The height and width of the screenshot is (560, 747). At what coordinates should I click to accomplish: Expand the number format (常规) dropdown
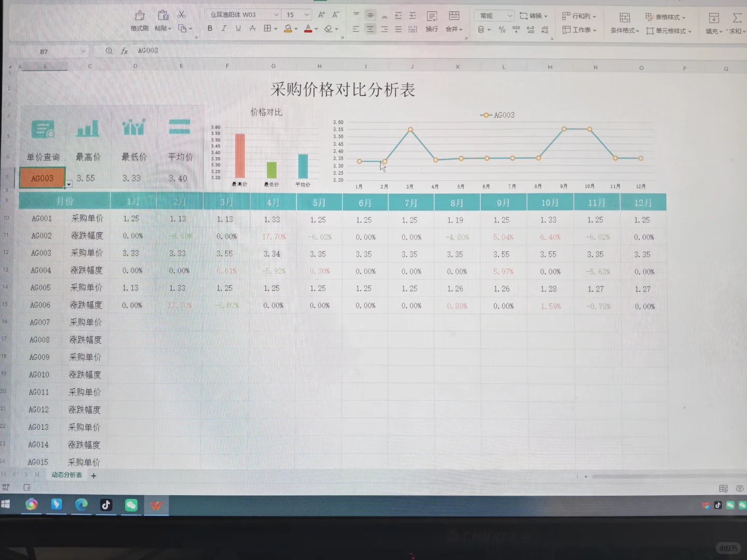point(510,16)
